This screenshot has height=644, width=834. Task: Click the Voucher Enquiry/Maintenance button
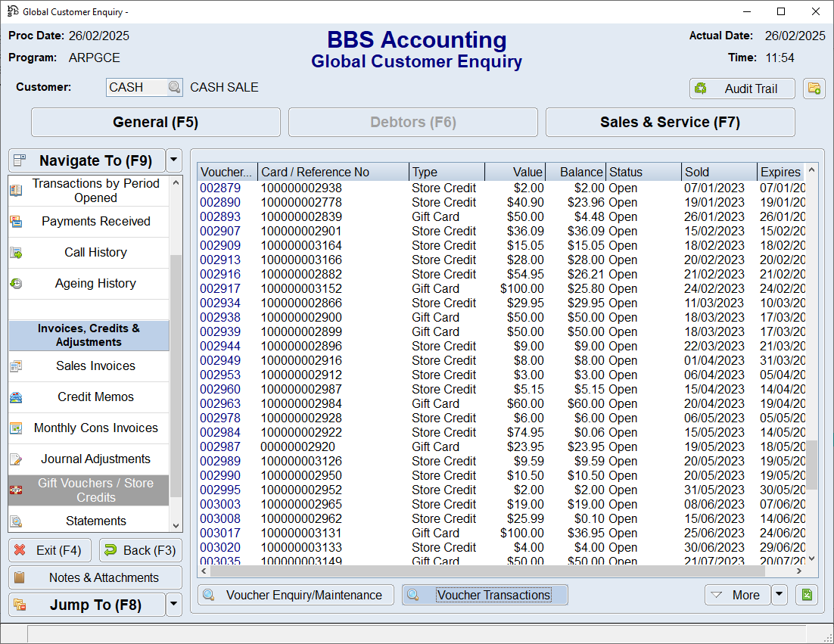tap(295, 595)
